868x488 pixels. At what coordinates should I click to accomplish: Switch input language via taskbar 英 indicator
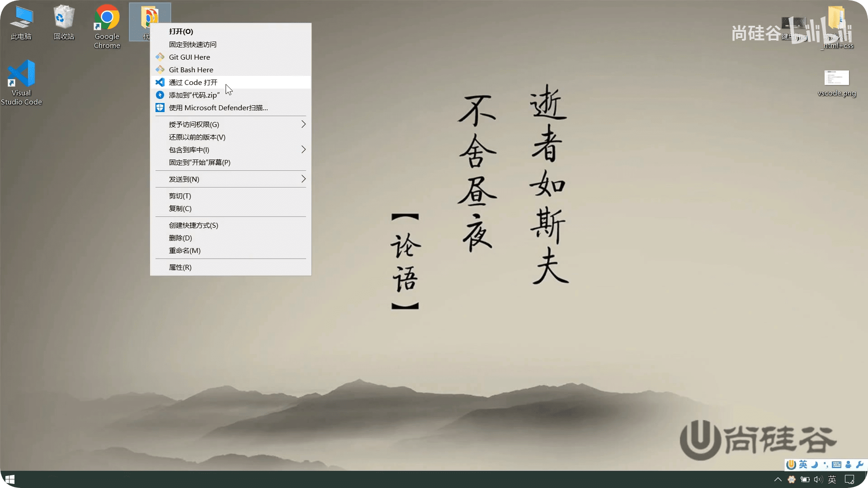832,479
